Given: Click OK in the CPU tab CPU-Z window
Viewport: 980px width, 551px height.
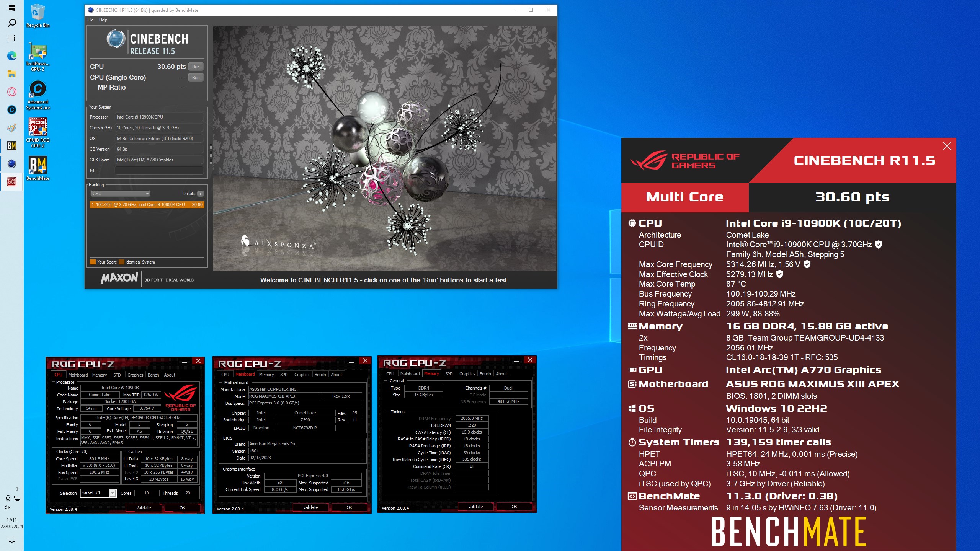Looking at the screenshot, I should pyautogui.click(x=183, y=508).
